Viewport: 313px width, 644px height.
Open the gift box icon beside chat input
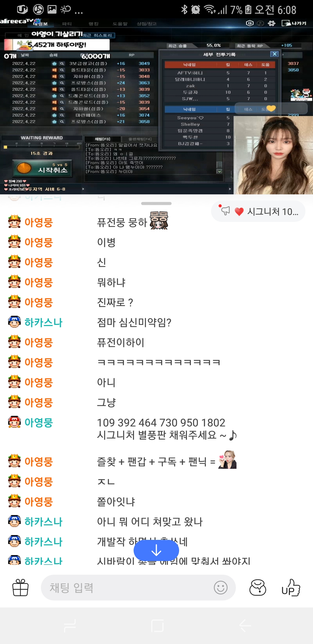coord(20,587)
